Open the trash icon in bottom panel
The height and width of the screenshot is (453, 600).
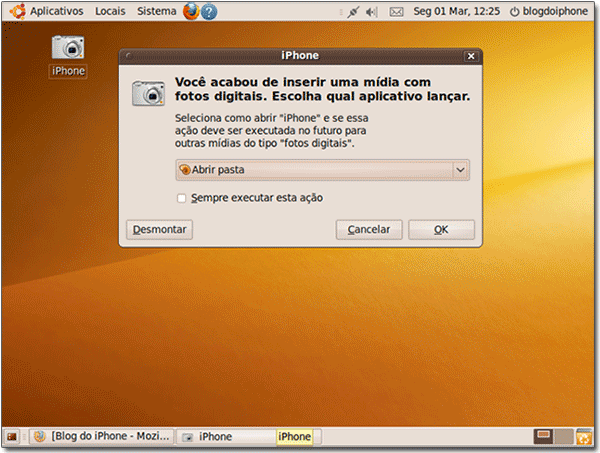[584, 437]
